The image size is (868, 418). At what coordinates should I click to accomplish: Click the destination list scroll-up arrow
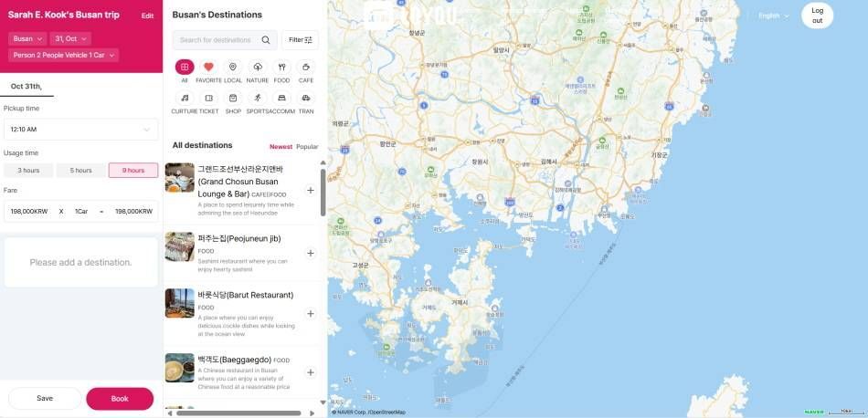pyautogui.click(x=323, y=162)
